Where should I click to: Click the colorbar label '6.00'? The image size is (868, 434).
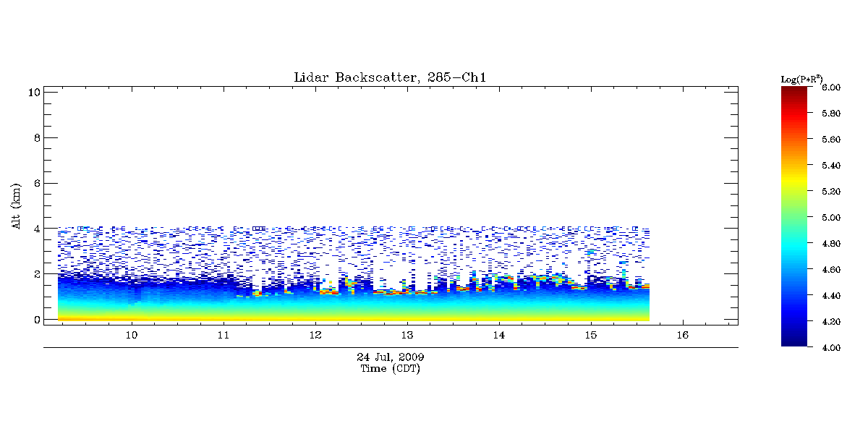pyautogui.click(x=831, y=88)
